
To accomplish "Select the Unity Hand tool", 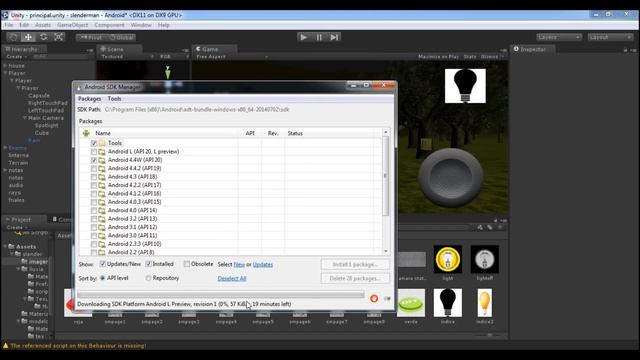I will pos(13,37).
